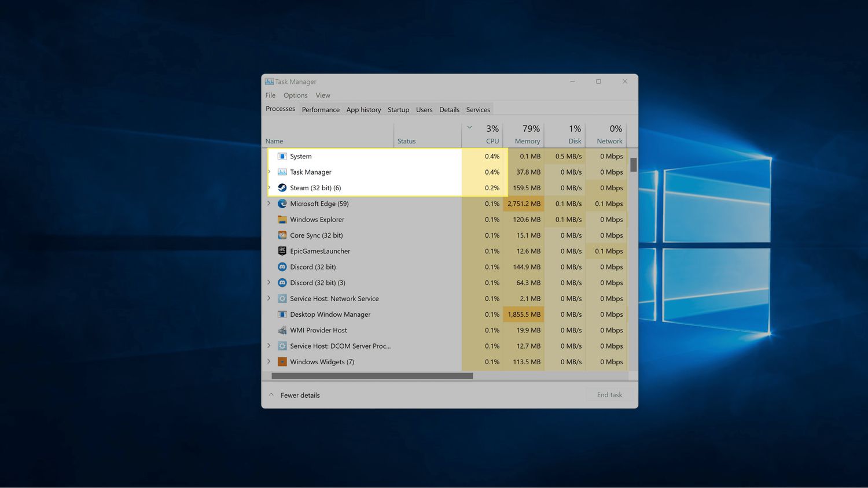Click the Windows Widgets icon
The width and height of the screenshot is (868, 488).
click(282, 362)
